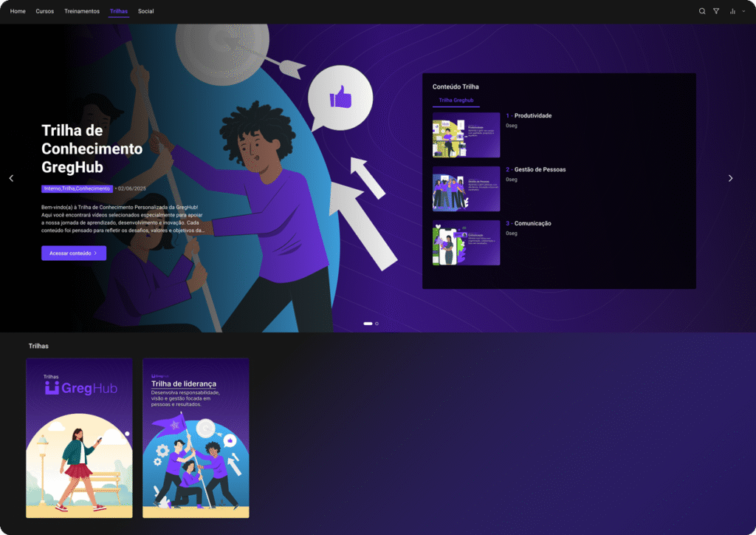Click the filter funnel icon
Image resolution: width=756 pixels, height=535 pixels.
point(716,11)
